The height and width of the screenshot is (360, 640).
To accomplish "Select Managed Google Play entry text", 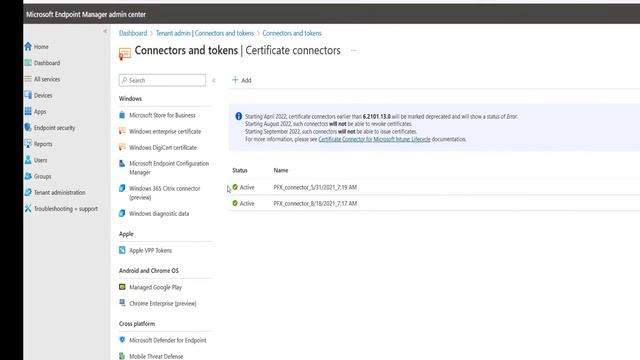I will [x=156, y=287].
